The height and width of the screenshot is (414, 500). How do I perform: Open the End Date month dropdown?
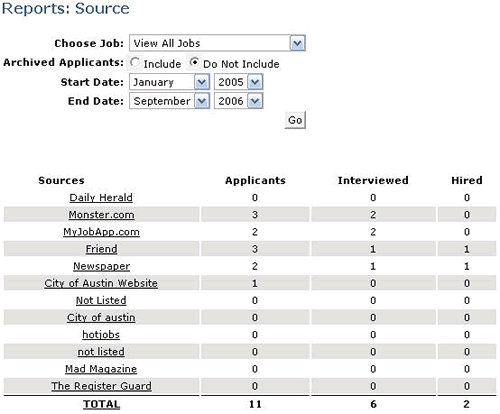[169, 101]
